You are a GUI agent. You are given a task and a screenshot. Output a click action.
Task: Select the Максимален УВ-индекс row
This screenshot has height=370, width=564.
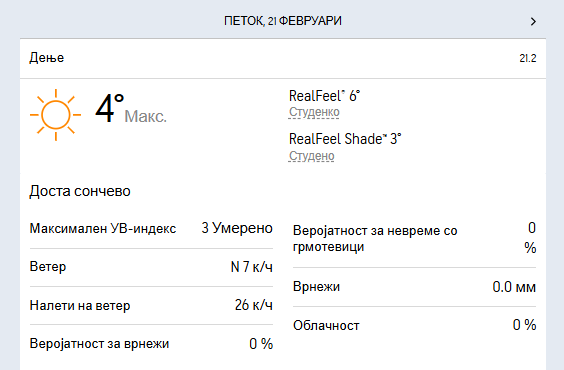point(151,228)
